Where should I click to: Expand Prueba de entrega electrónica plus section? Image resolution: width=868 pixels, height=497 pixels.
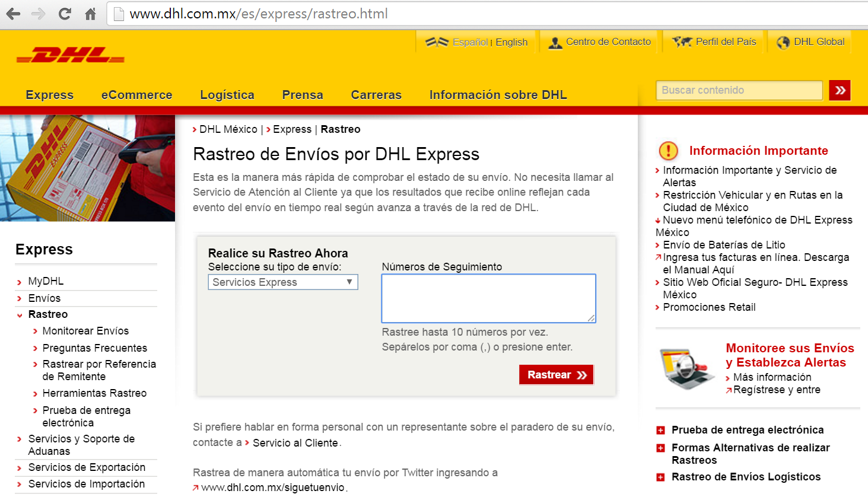point(660,431)
